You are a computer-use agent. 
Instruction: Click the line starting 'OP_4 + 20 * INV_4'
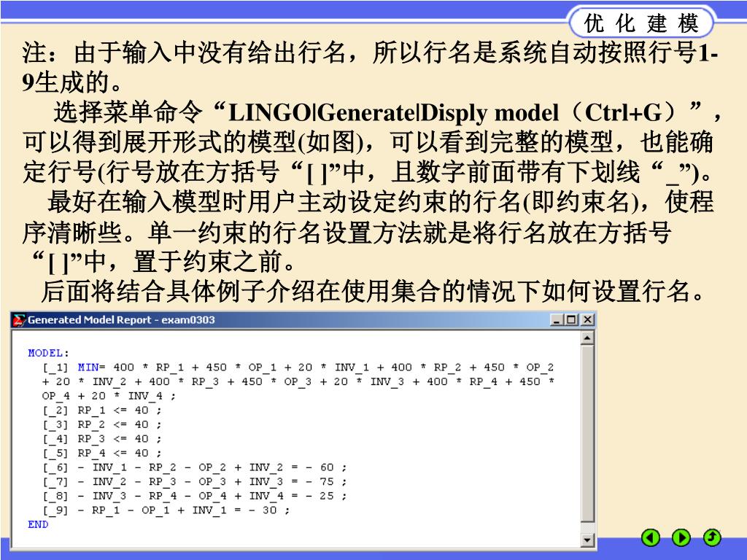109,396
